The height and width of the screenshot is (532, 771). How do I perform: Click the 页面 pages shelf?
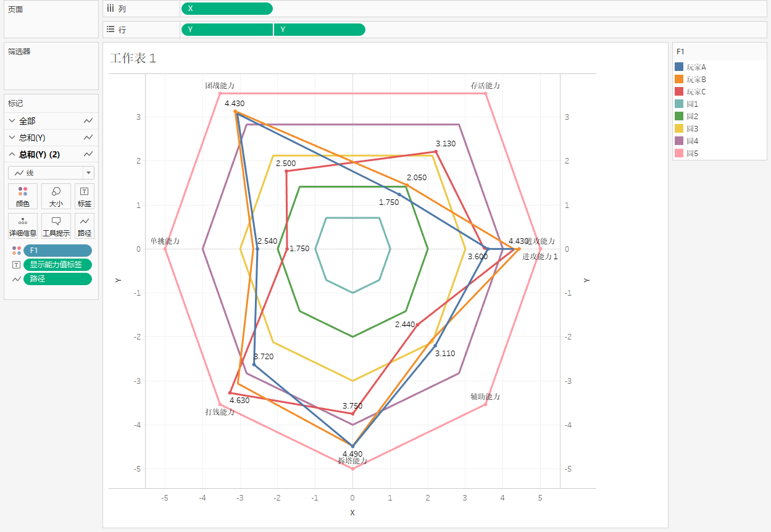point(51,19)
